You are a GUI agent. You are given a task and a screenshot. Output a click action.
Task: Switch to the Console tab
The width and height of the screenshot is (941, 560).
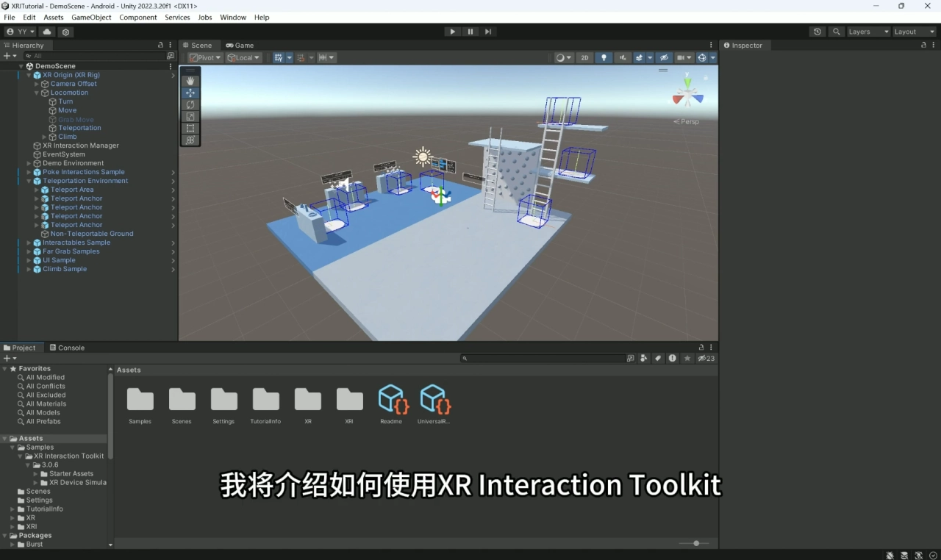tap(66, 348)
